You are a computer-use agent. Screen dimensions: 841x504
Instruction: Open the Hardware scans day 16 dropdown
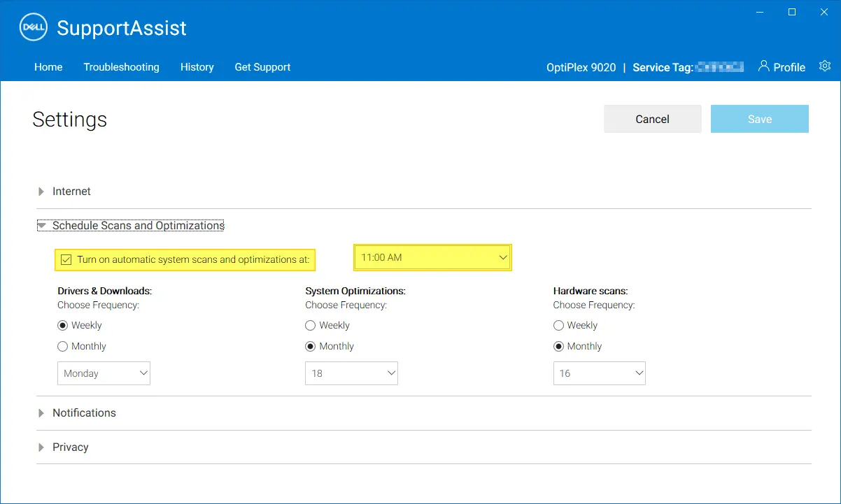click(599, 373)
